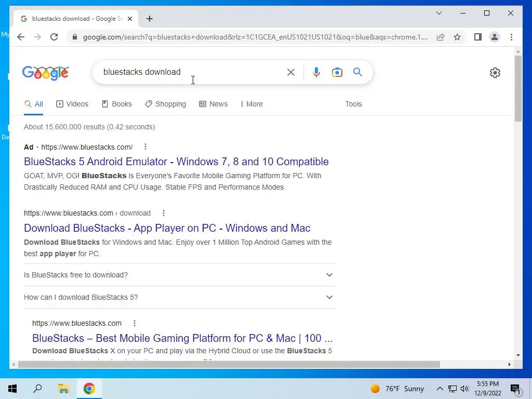532x399 pixels.
Task: Open the notification center icon
Action: point(515,389)
